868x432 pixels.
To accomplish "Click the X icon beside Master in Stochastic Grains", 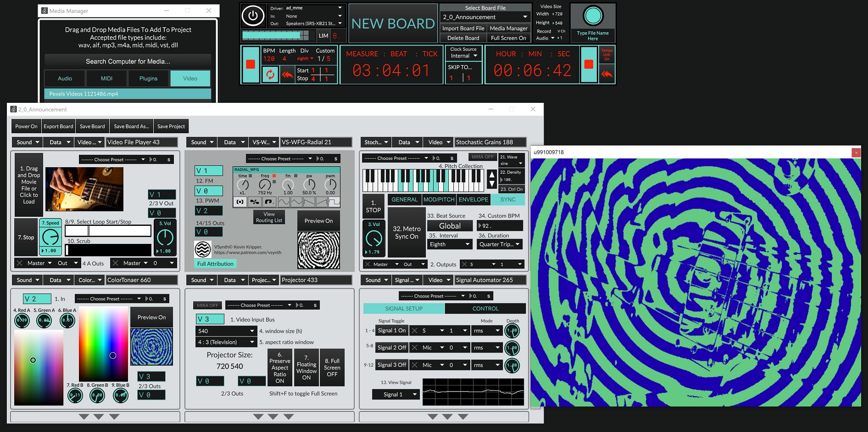I will pos(367,264).
